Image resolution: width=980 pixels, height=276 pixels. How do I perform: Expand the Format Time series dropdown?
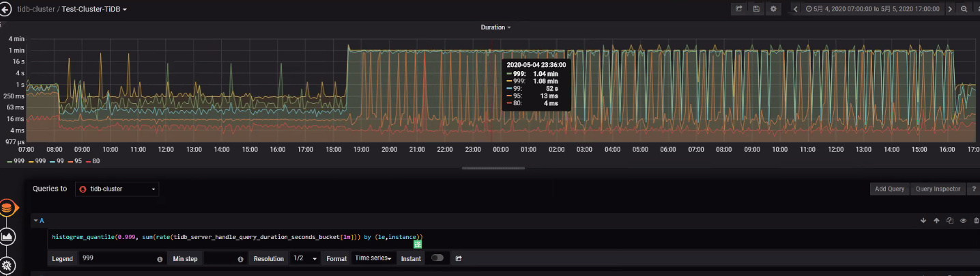pyautogui.click(x=372, y=258)
